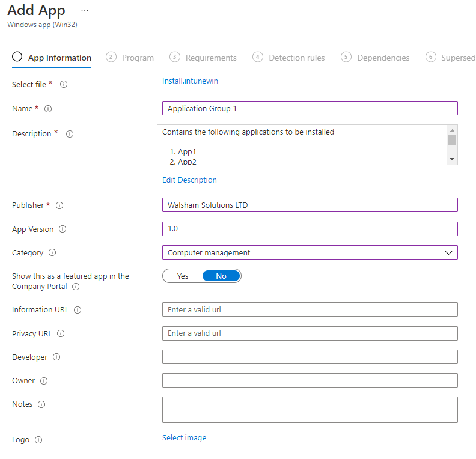
Task: Click the Notes text area
Action: [x=310, y=410]
